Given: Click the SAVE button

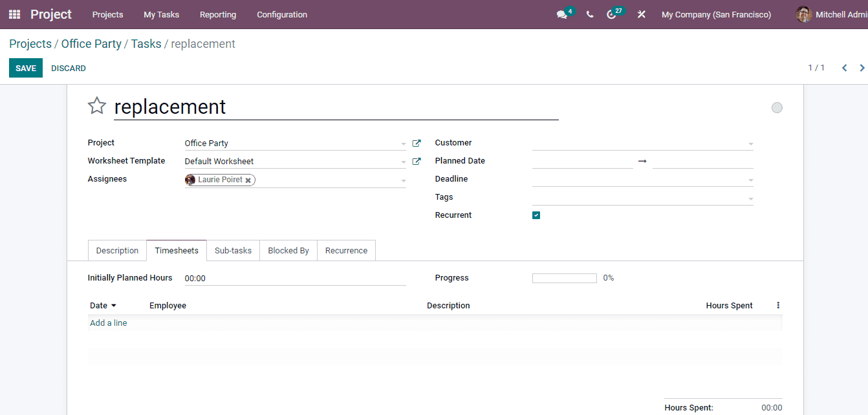Looking at the screenshot, I should pos(25,68).
